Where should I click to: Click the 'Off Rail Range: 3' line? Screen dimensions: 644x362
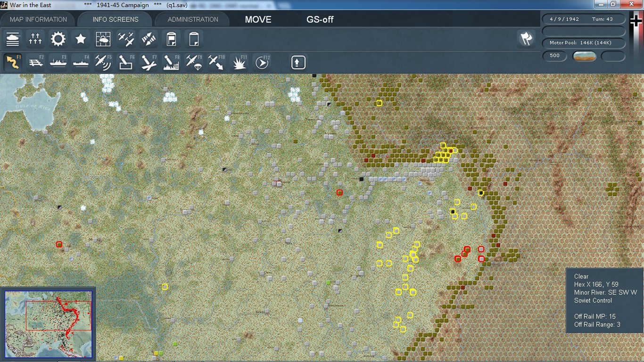point(597,325)
